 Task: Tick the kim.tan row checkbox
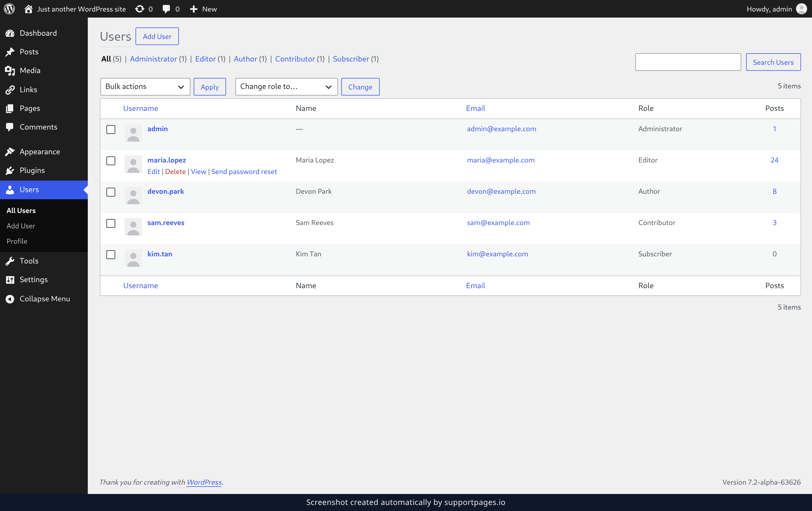(111, 255)
